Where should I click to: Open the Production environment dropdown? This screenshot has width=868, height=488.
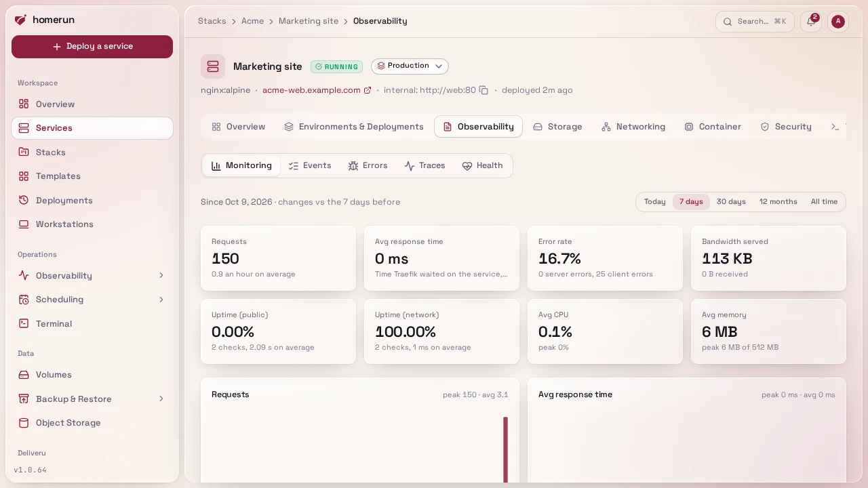click(410, 66)
